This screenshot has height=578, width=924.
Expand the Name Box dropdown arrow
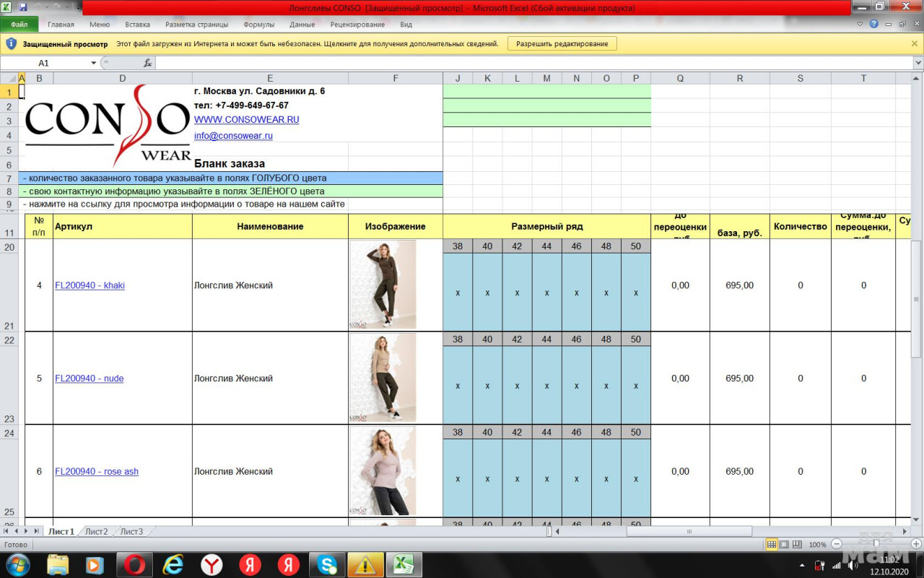93,63
